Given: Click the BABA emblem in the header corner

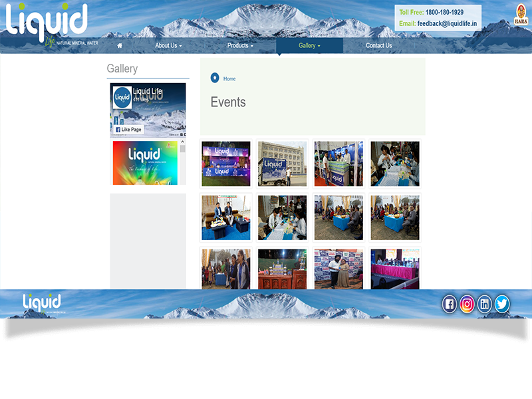Looking at the screenshot, I should 521,15.
